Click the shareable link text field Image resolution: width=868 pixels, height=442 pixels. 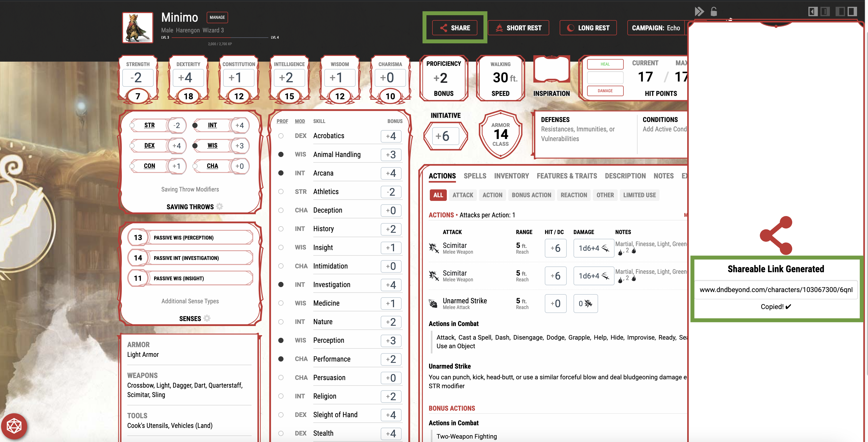776,290
